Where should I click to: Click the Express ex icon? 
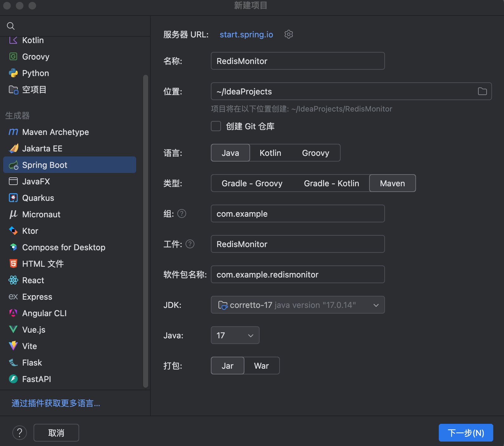(x=13, y=297)
